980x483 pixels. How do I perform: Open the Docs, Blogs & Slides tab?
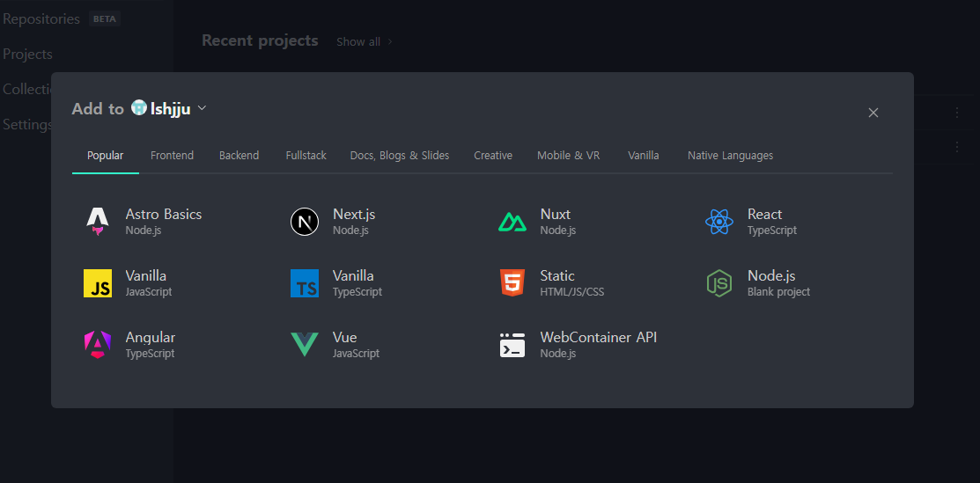click(400, 156)
